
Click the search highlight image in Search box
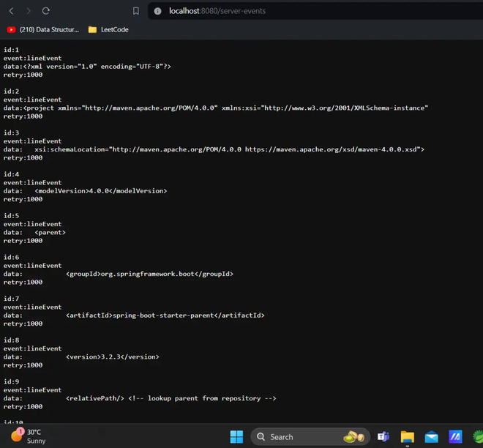click(354, 436)
